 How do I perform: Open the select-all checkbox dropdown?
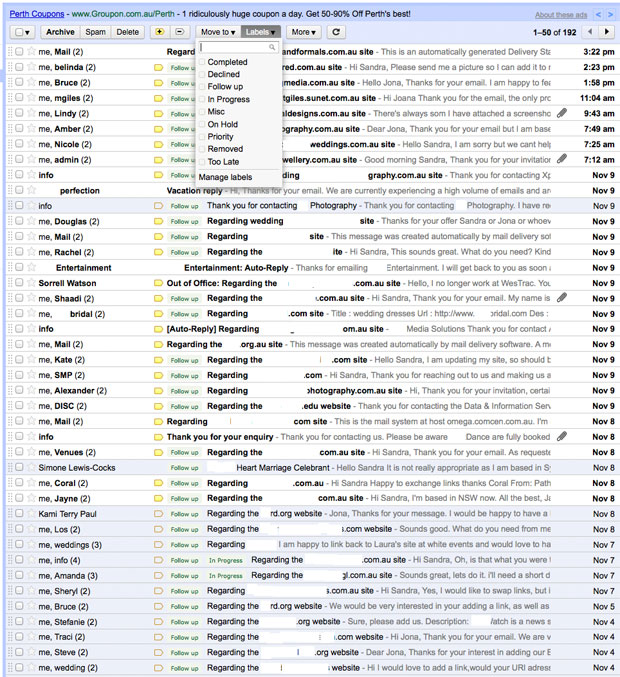pos(22,32)
